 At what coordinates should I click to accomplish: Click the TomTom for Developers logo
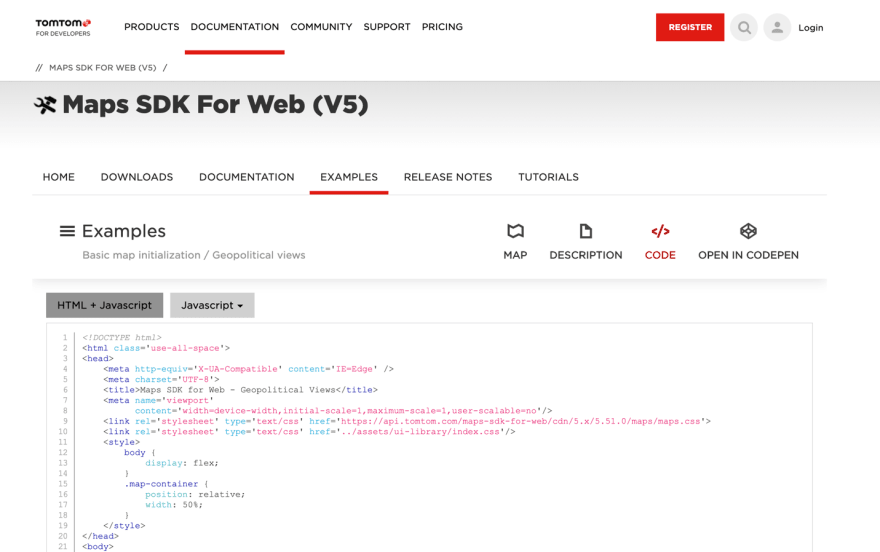[x=63, y=27]
